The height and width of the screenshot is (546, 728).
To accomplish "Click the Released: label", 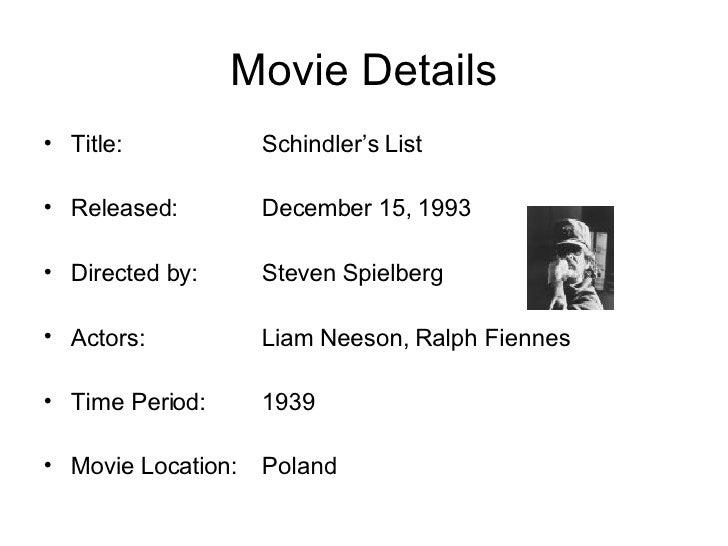I will click(124, 208).
